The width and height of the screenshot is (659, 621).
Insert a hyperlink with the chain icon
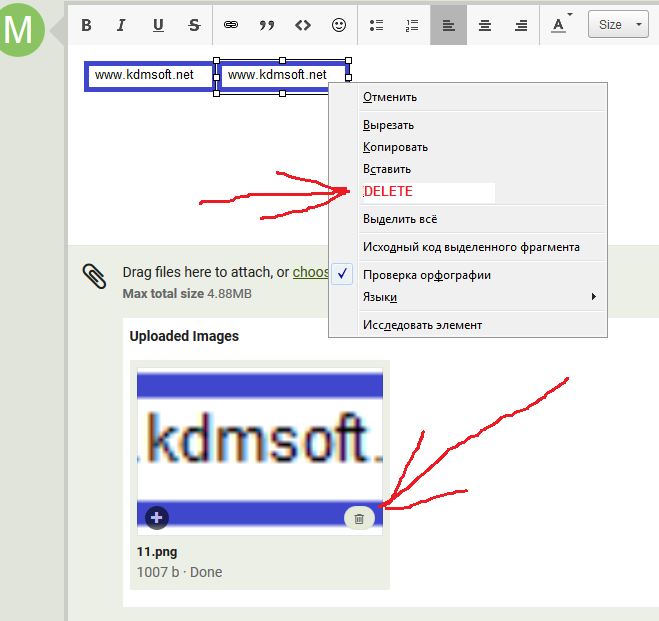[x=231, y=25]
